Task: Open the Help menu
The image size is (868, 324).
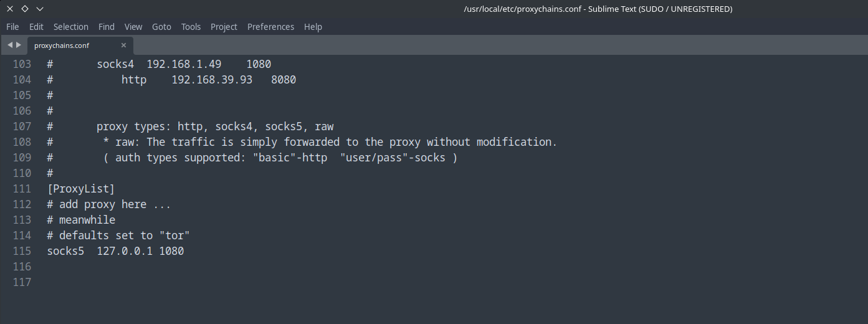Action: 313,27
